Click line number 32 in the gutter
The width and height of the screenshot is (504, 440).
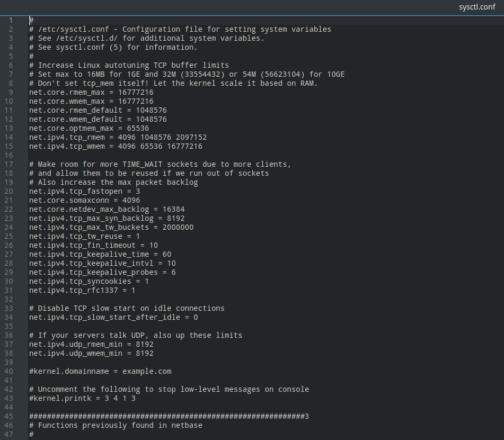click(8, 299)
